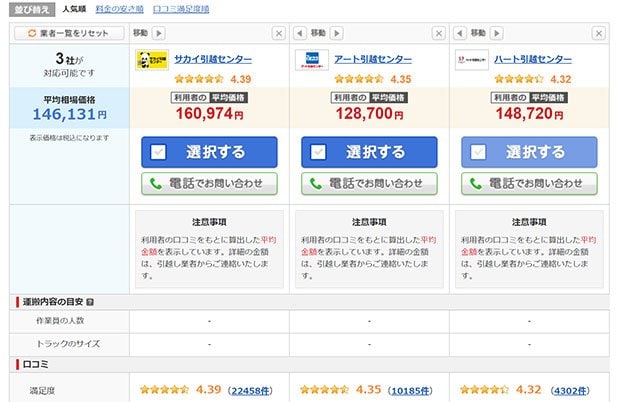The image size is (620, 402).
Task: Check the Art 選択する checkbox
Action: (x=318, y=152)
